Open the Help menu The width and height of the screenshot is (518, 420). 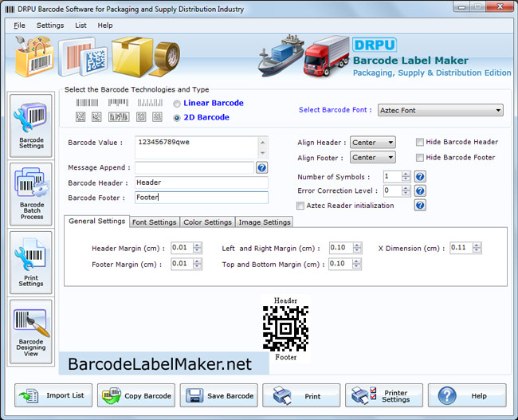[105, 26]
